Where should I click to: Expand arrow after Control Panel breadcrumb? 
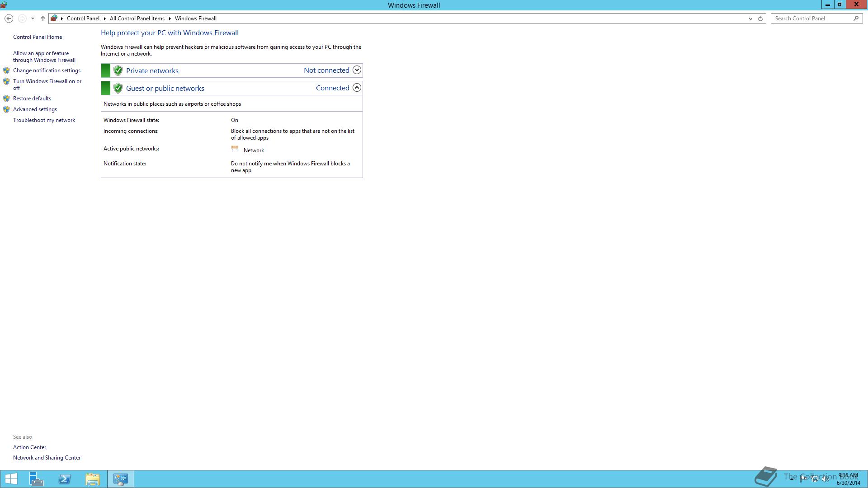click(104, 19)
